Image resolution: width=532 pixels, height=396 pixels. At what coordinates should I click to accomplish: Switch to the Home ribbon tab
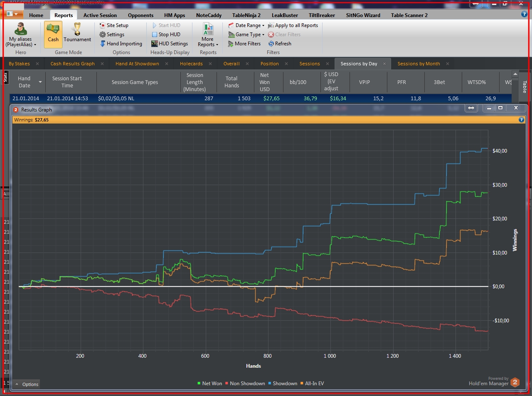point(36,15)
